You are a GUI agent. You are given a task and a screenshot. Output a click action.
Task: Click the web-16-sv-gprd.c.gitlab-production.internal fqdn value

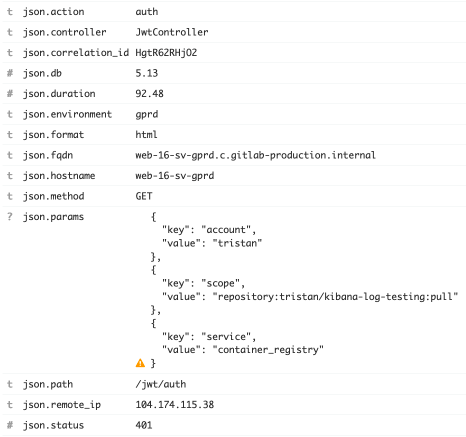(255, 155)
